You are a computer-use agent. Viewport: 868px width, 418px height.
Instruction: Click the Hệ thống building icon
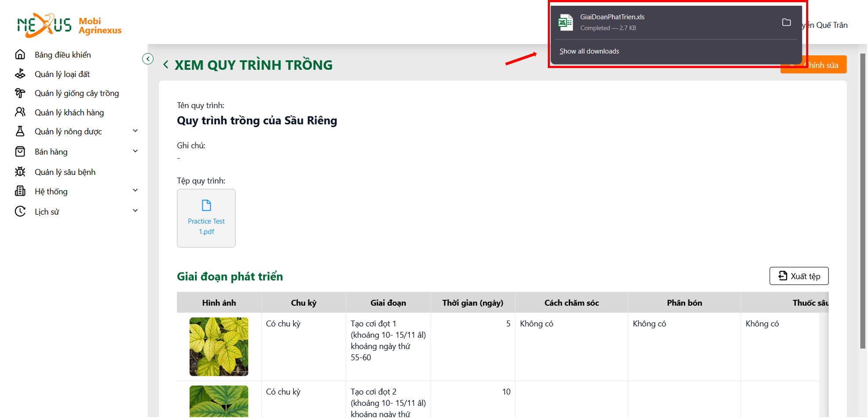[20, 191]
